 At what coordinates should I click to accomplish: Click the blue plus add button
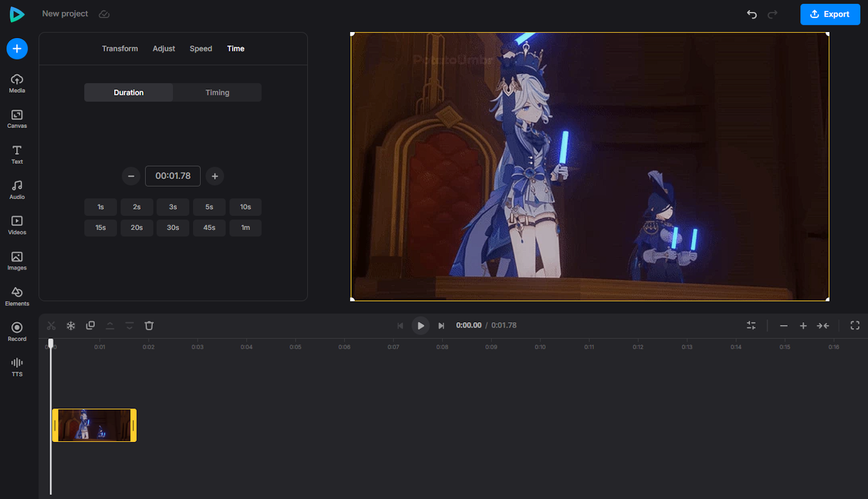(17, 49)
